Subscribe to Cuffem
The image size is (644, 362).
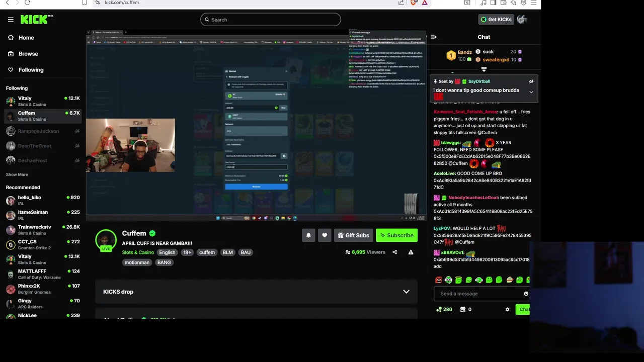pyautogui.click(x=396, y=235)
